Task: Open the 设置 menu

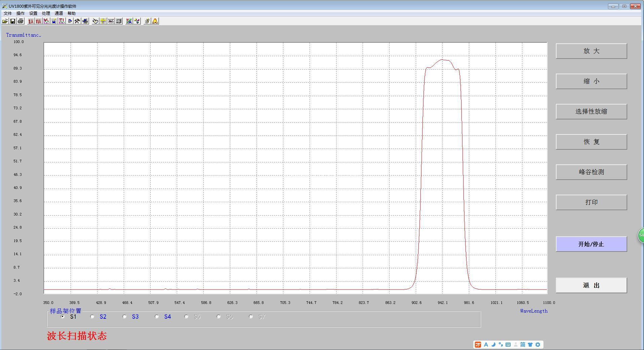Action: point(33,13)
